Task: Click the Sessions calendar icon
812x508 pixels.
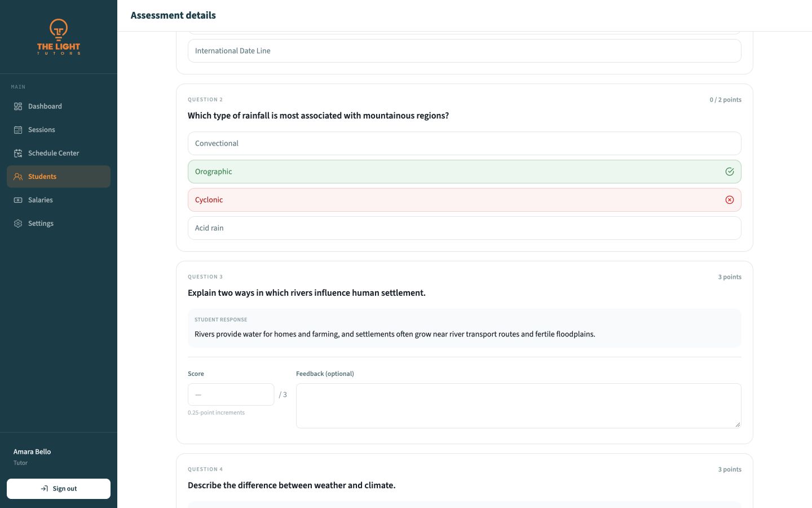Action: 18,130
